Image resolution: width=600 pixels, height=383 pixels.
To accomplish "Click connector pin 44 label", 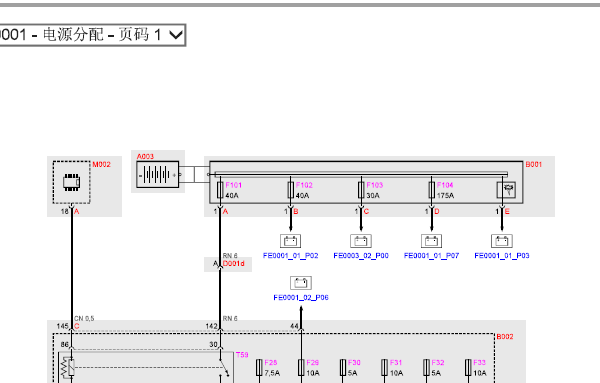I will pyautogui.click(x=294, y=326).
